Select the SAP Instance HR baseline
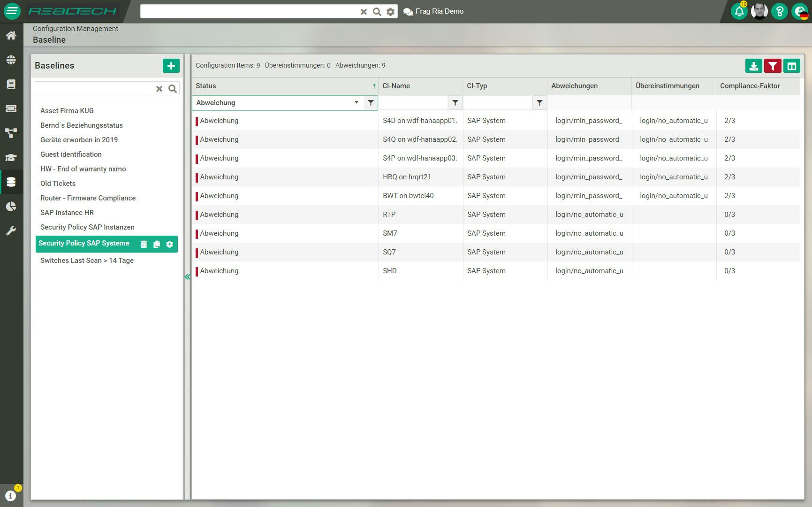 67,213
